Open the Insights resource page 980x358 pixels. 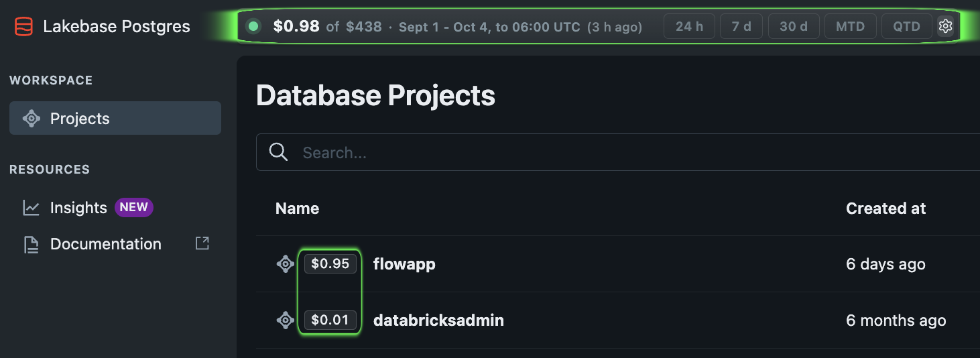click(78, 208)
